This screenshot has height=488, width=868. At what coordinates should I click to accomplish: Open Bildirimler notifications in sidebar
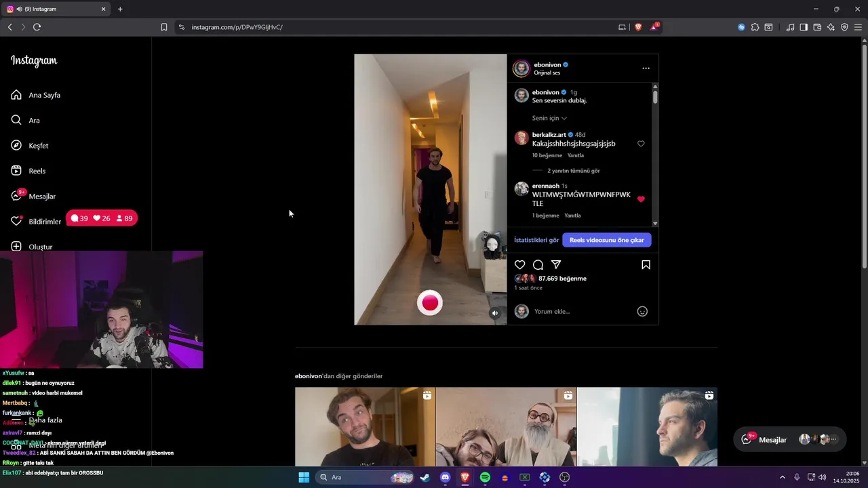pos(36,221)
